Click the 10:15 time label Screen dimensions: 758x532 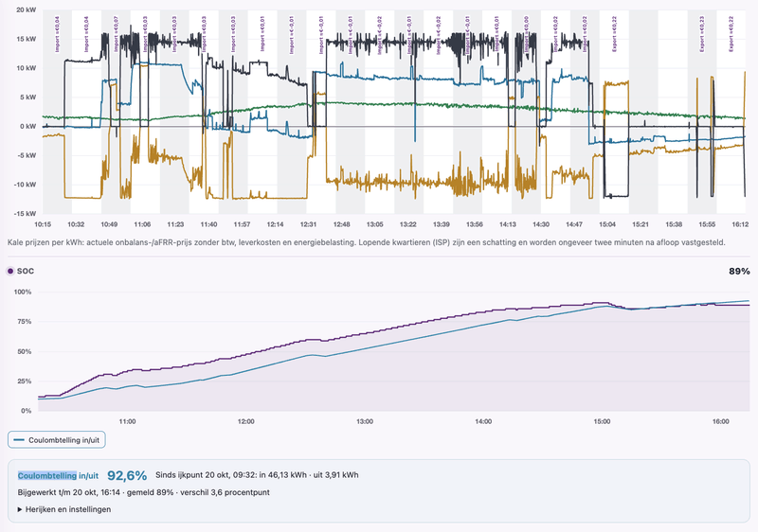point(43,224)
